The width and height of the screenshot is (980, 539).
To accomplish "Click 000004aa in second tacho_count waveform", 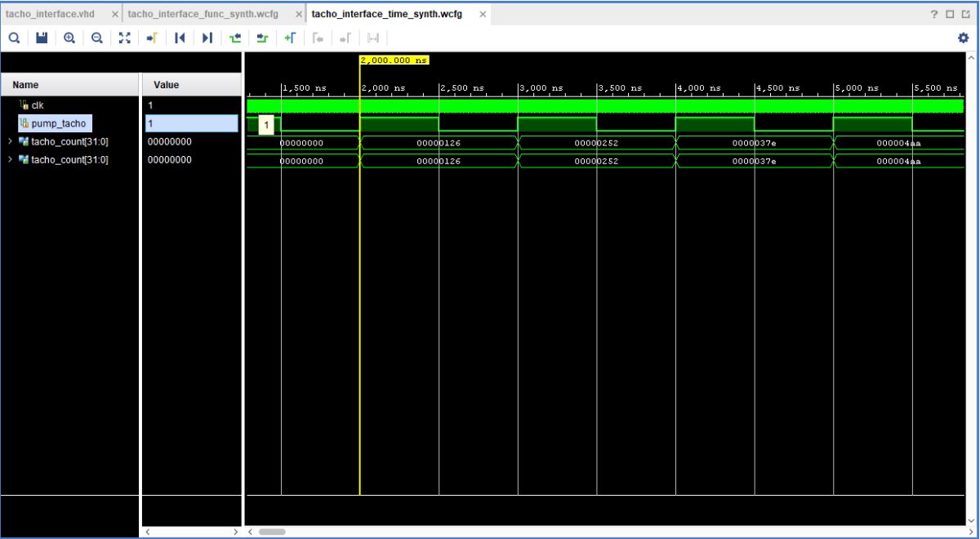I will point(898,162).
